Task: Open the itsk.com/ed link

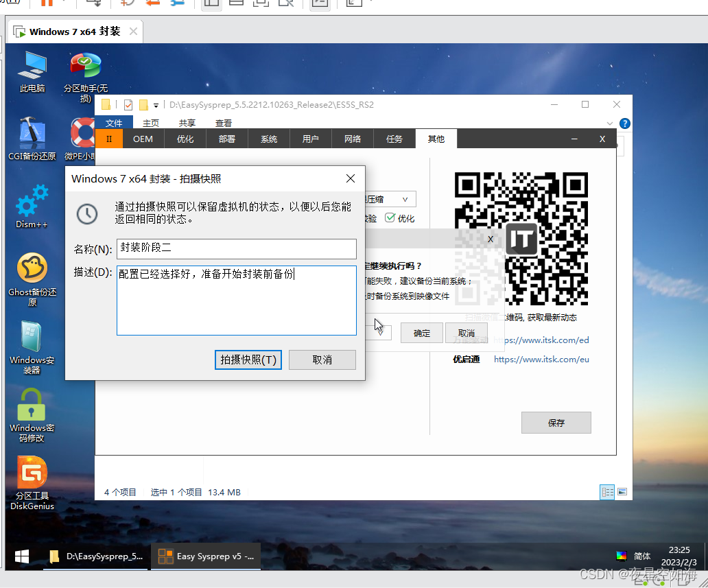Action: (x=541, y=340)
